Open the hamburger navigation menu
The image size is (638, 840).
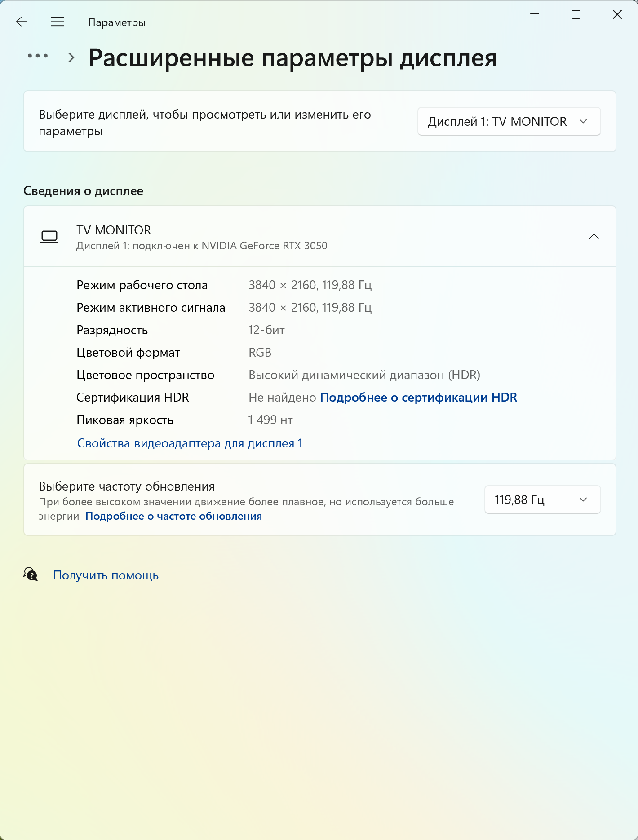pos(58,22)
